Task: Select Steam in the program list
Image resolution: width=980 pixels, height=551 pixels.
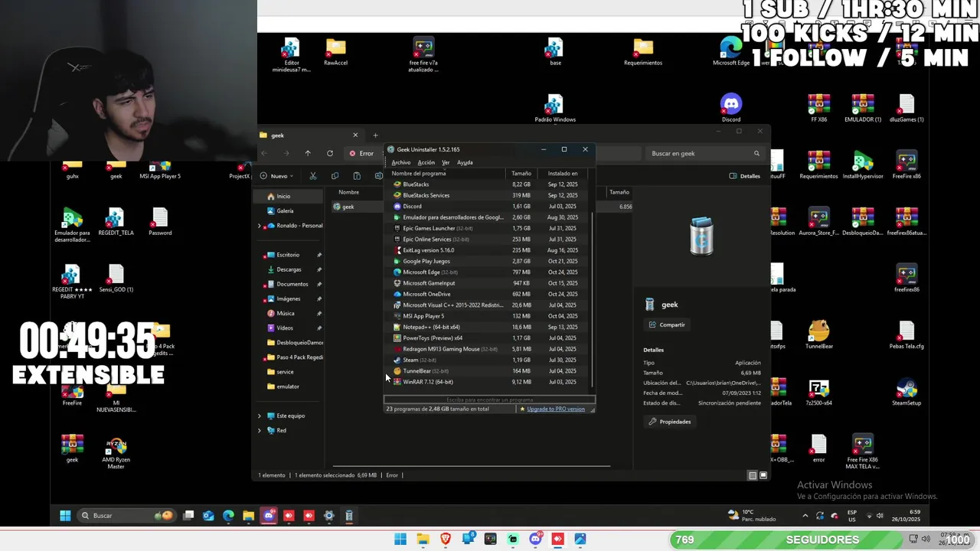Action: 488,360
